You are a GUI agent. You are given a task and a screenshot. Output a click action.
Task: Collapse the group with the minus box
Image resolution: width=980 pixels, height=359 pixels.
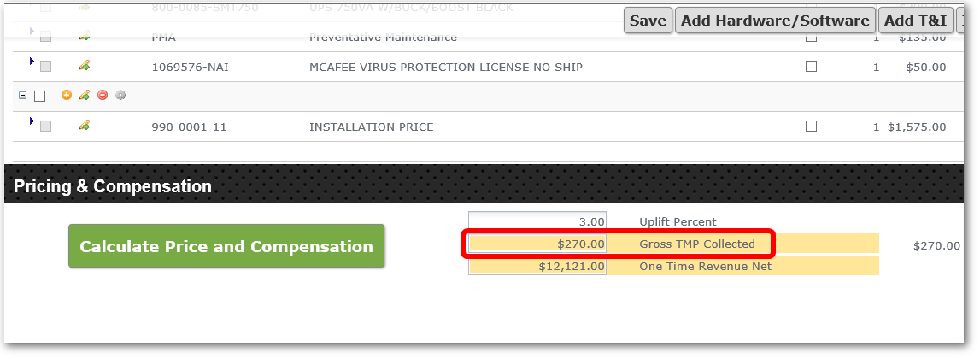pyautogui.click(x=23, y=97)
